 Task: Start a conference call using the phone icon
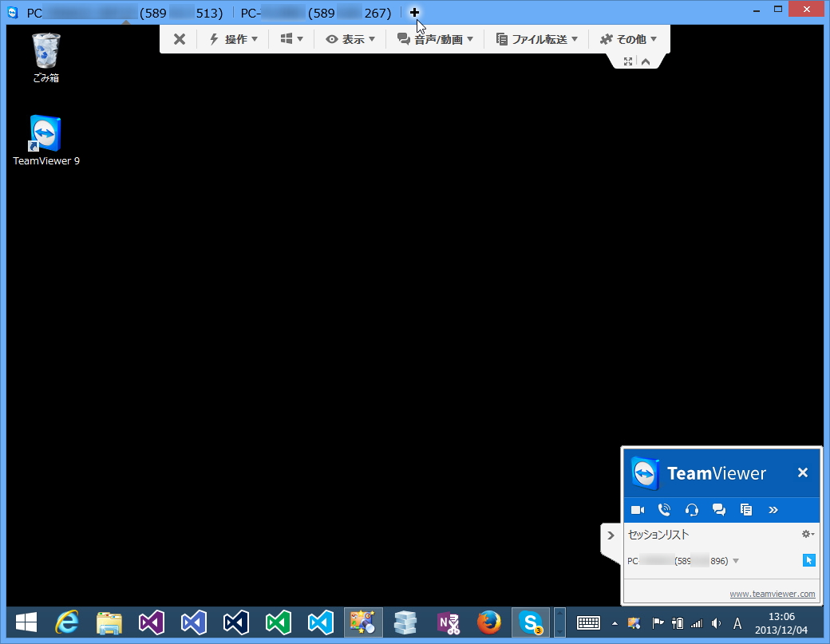(x=664, y=510)
